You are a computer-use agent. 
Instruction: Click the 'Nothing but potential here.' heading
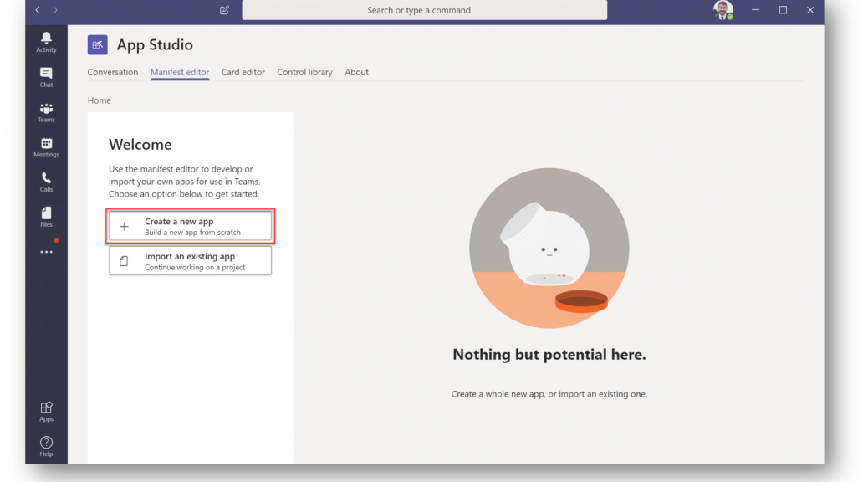tap(549, 355)
